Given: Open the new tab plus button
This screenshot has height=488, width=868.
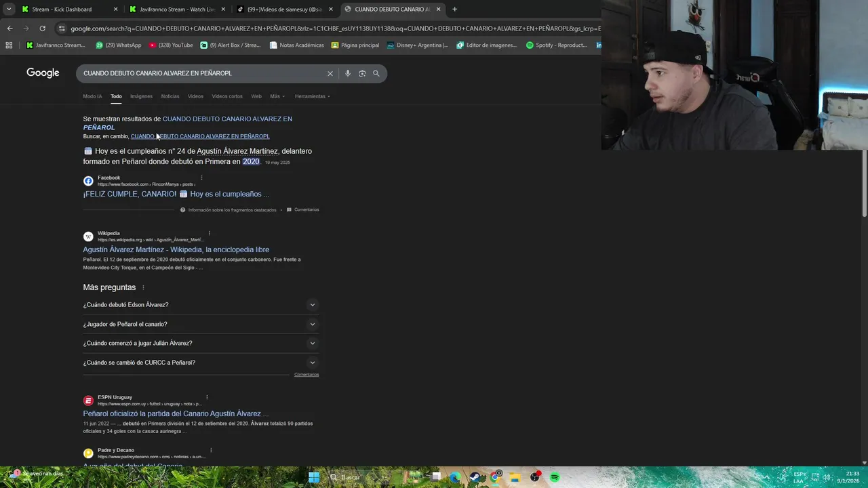Looking at the screenshot, I should click(454, 9).
